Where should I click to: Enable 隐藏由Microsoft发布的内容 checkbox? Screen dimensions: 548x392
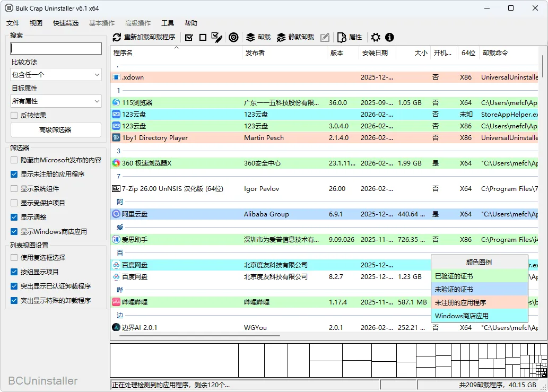pyautogui.click(x=14, y=160)
